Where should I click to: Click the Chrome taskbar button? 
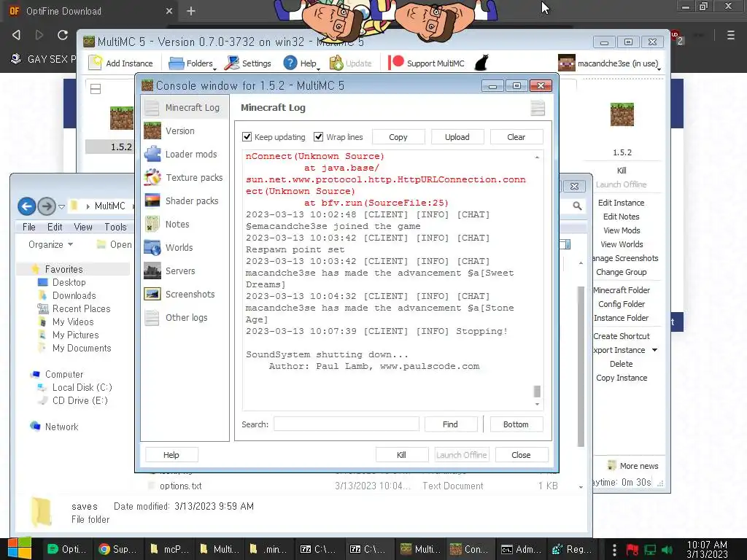[x=117, y=549]
